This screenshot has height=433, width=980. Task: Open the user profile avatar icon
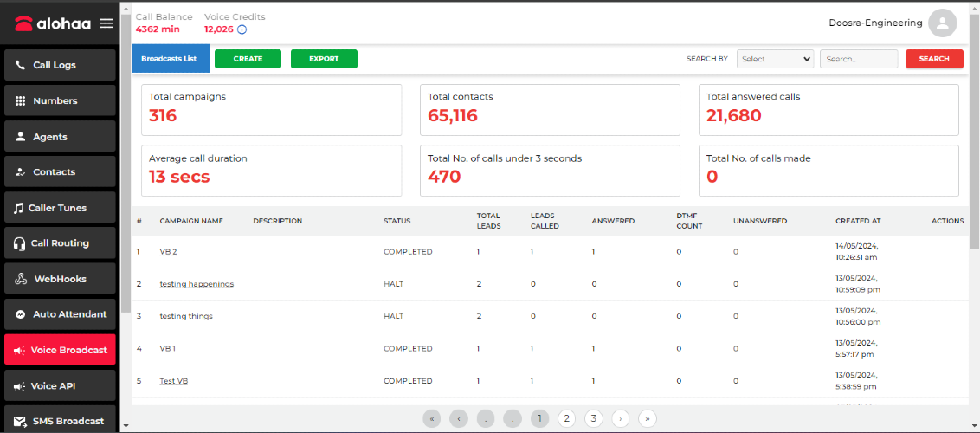tap(943, 23)
